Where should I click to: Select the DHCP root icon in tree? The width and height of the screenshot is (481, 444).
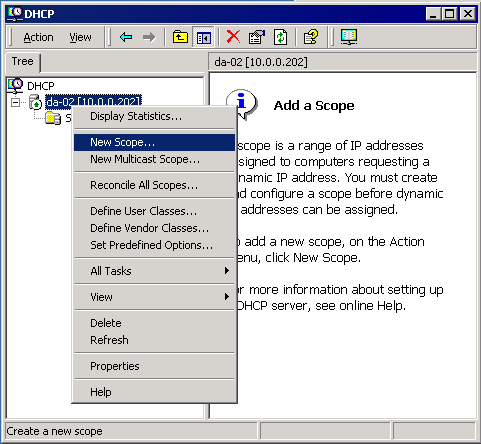[15, 86]
